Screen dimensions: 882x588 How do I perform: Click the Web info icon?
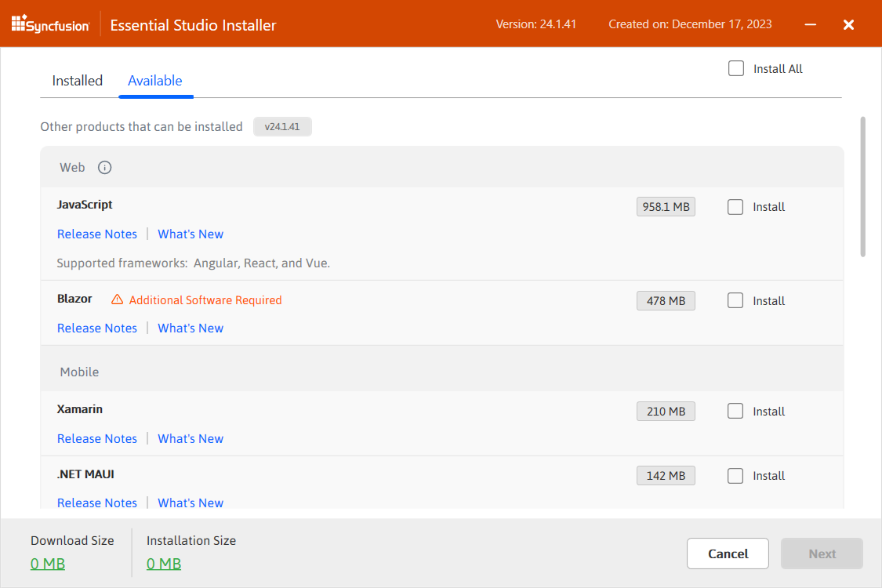[x=105, y=167]
